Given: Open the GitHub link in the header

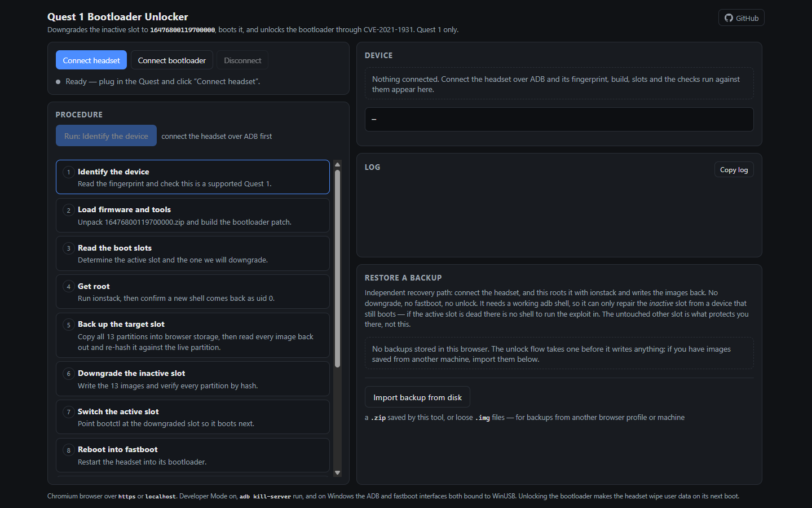Looking at the screenshot, I should 741,18.
